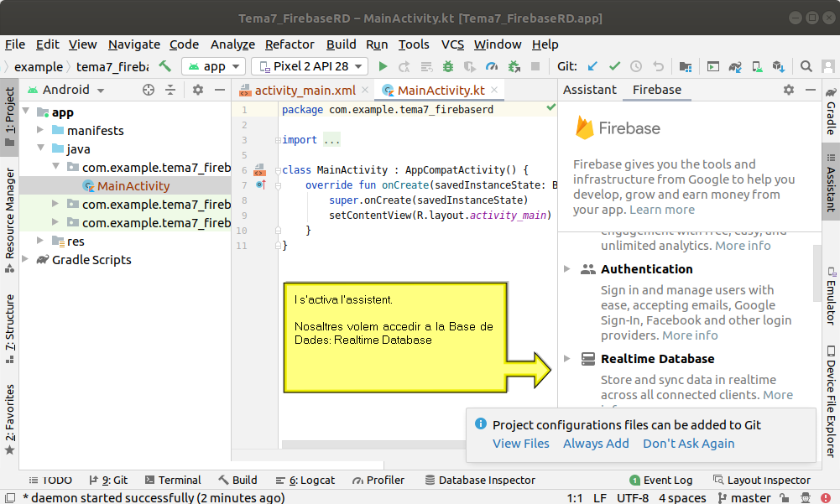
Task: Click Sync Project with Gradle Files icon
Action: click(x=734, y=66)
